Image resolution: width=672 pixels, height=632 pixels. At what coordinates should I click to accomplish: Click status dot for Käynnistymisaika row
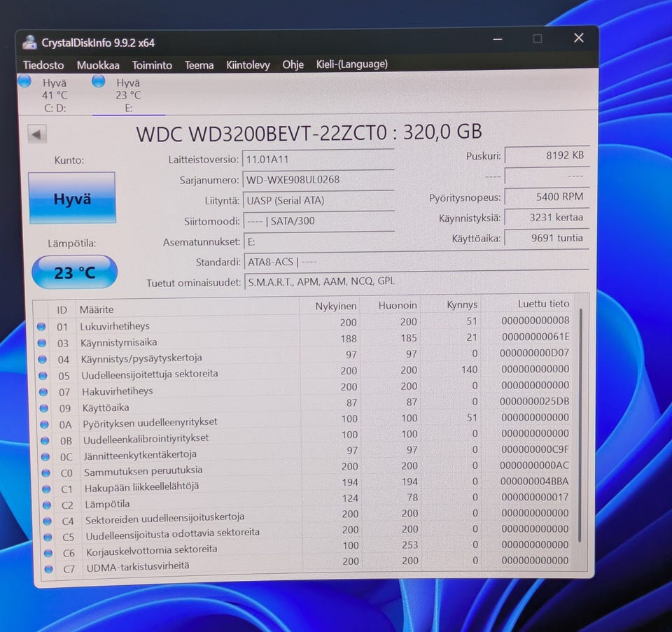[x=41, y=343]
